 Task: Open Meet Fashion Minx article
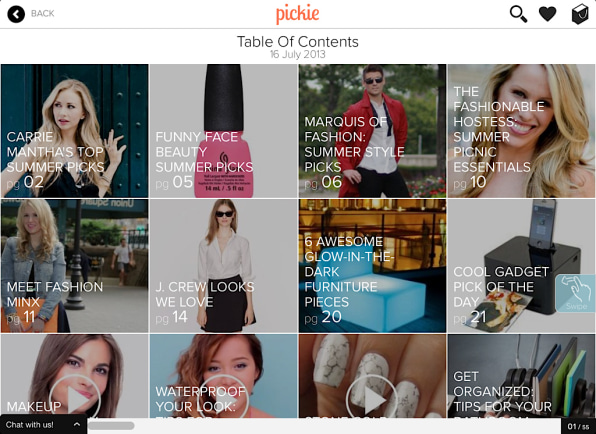point(74,266)
